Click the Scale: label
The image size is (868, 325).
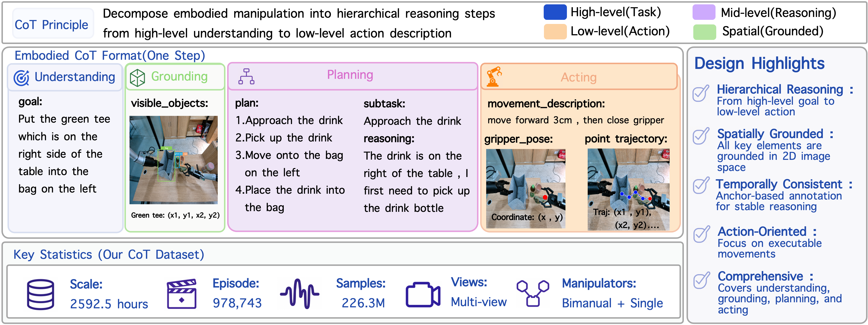86,284
